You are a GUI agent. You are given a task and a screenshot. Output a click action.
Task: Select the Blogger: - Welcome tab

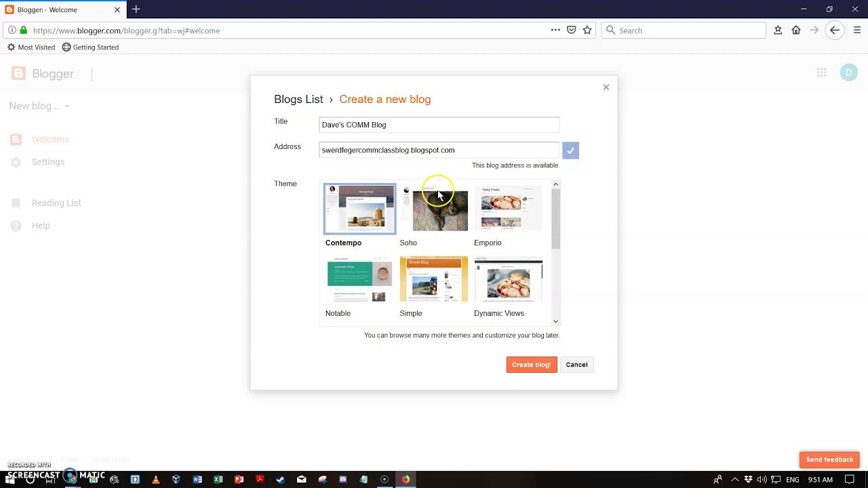tap(62, 9)
